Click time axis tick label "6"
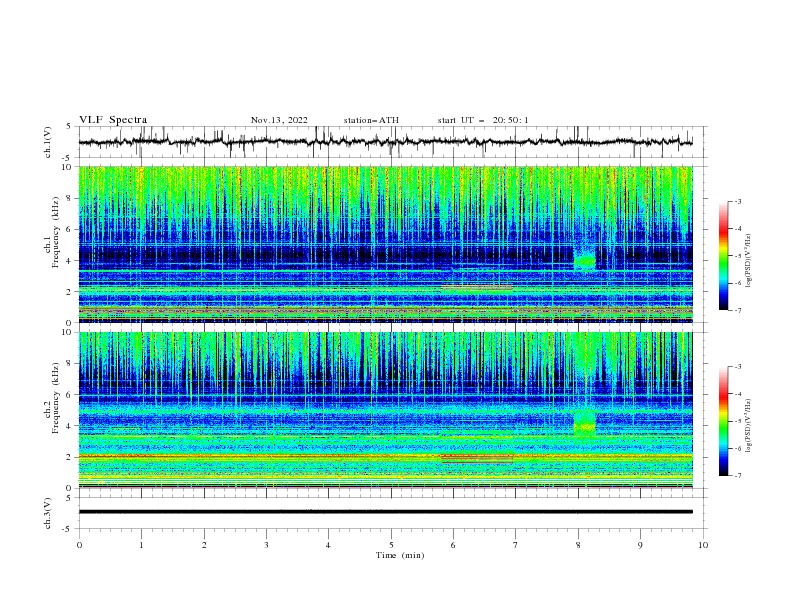The width and height of the screenshot is (792, 612). click(453, 545)
